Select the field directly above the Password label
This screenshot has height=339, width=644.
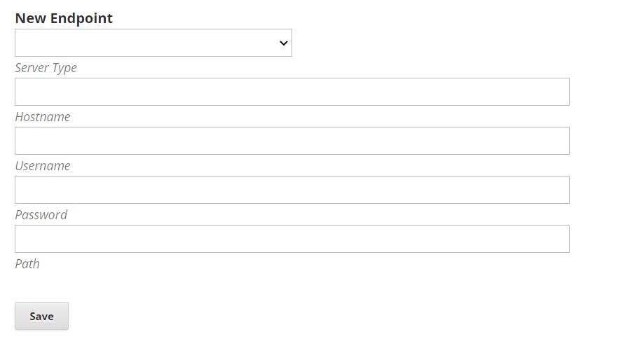pyautogui.click(x=292, y=190)
